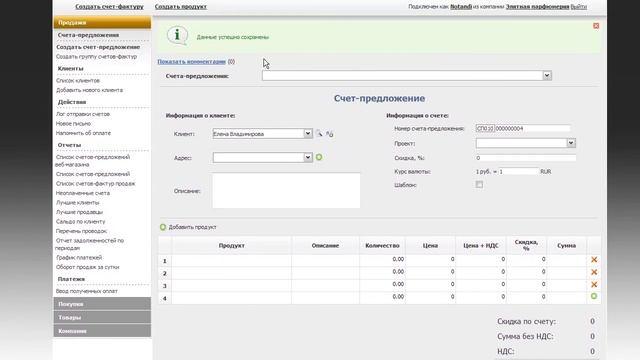Click the Цена cell in row 3

click(x=430, y=284)
